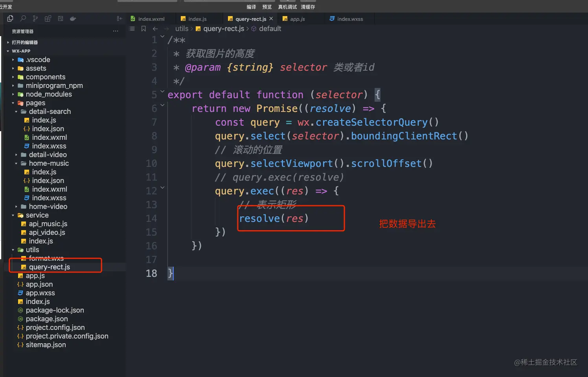Click the query-rect.js breadcrumb segment
The height and width of the screenshot is (377, 588).
pos(224,29)
